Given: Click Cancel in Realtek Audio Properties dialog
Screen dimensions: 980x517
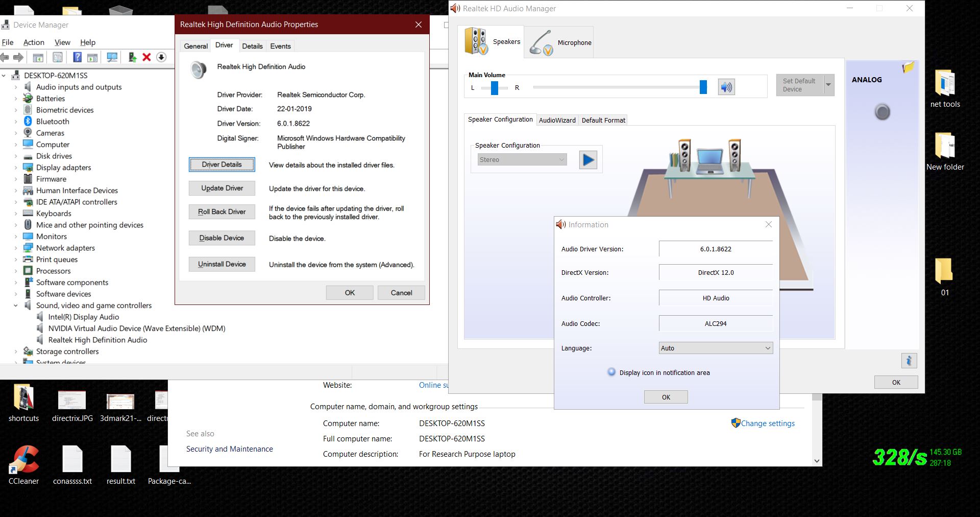Looking at the screenshot, I should [x=401, y=293].
